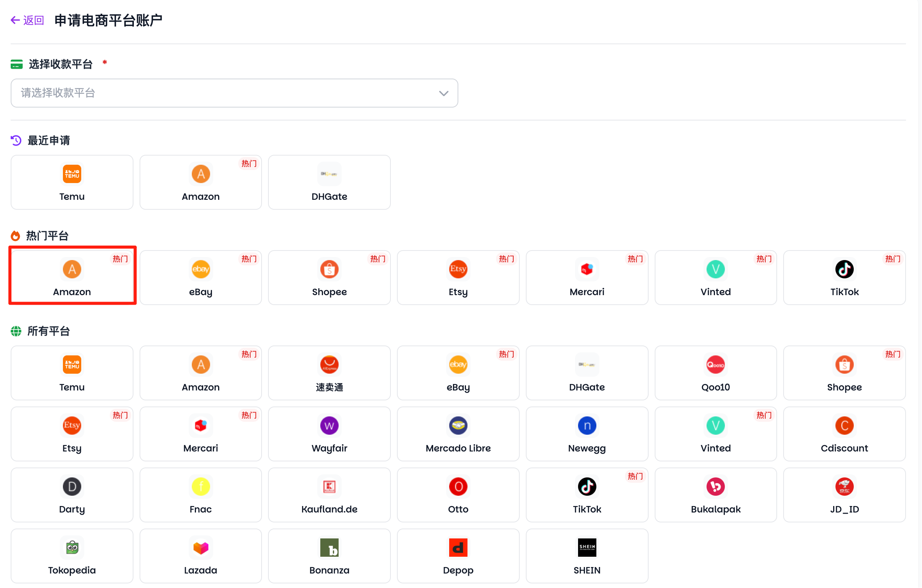The image size is (922, 588).
Task: Click the TikTok icon in hot platforms
Action: [844, 269]
